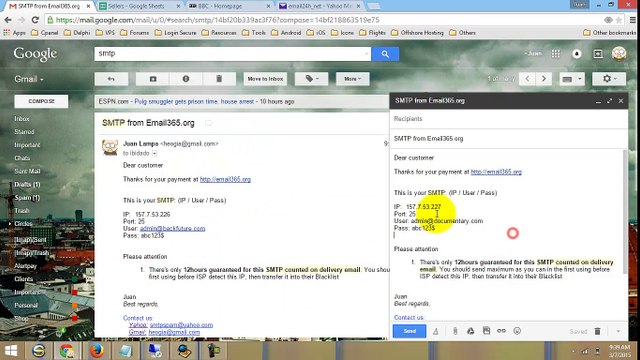Image resolution: width=640 pixels, height=360 pixels.
Task: Open Drafts (1) folder
Action: click(27, 184)
